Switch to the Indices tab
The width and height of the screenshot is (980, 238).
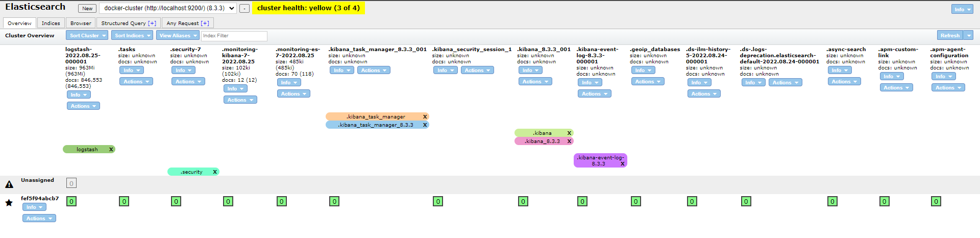(x=51, y=23)
